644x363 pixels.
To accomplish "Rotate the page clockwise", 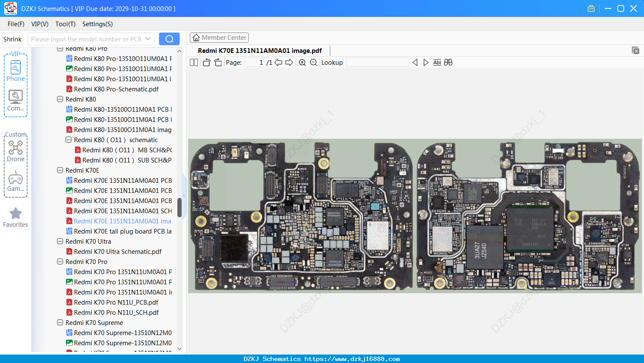I will [x=218, y=63].
